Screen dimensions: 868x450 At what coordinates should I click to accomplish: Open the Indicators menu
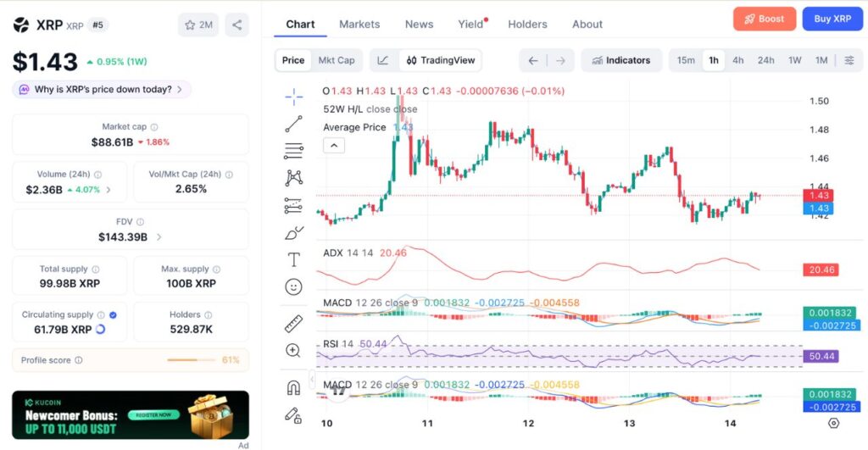621,60
